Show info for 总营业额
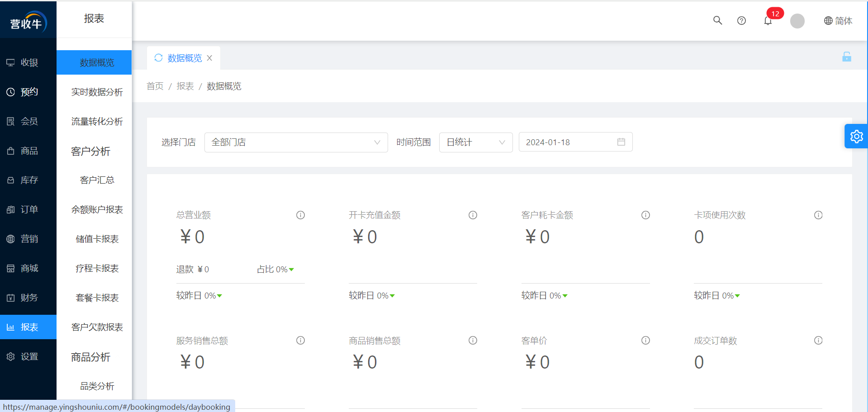The height and width of the screenshot is (412, 868). [300, 215]
